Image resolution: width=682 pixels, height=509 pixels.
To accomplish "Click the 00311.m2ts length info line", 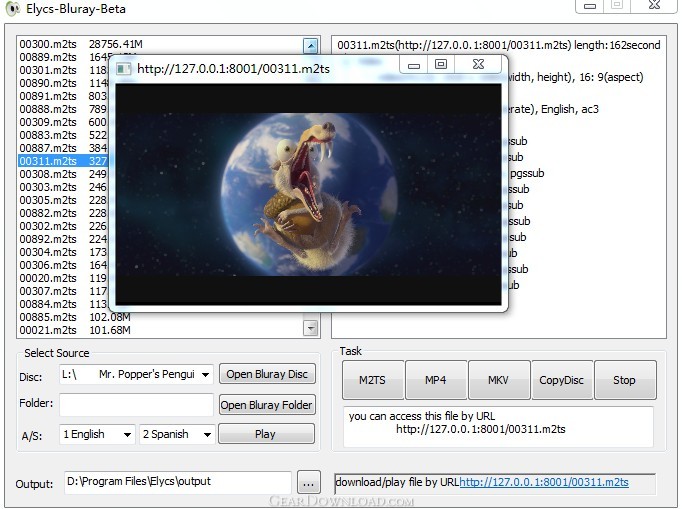I will [498, 45].
